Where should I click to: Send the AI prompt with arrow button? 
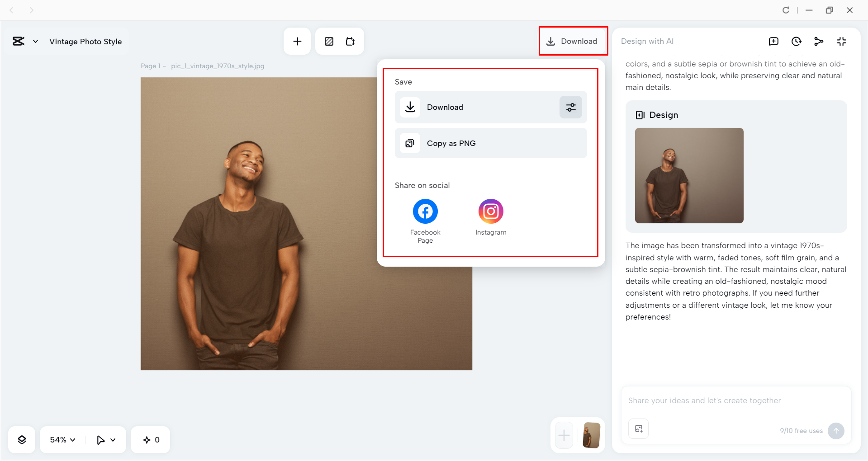pos(836,431)
